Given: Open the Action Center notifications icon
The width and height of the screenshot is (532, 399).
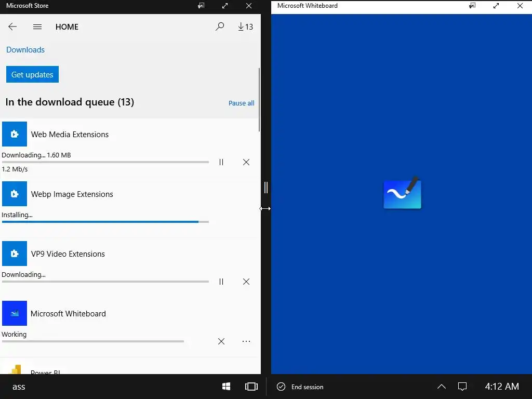Looking at the screenshot, I should point(462,387).
